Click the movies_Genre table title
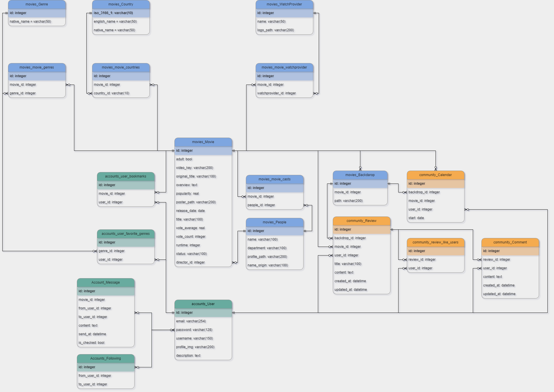The width and height of the screenshot is (554, 392). [x=37, y=4]
